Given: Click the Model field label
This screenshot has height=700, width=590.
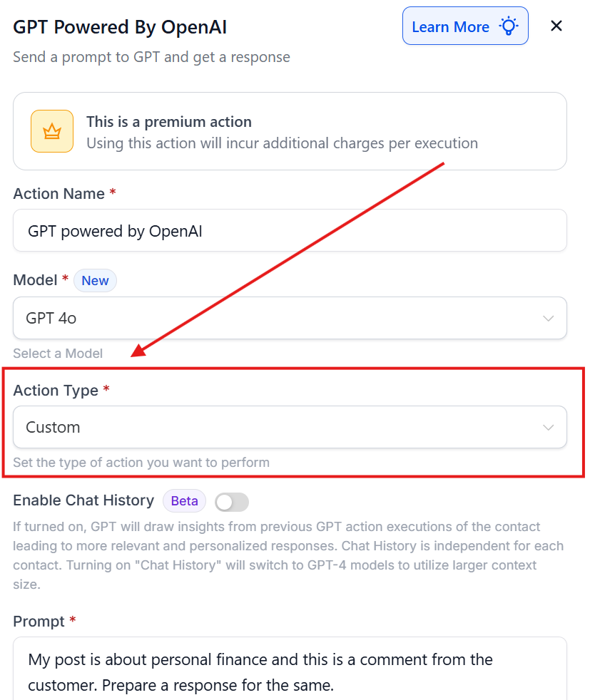Looking at the screenshot, I should click(35, 280).
